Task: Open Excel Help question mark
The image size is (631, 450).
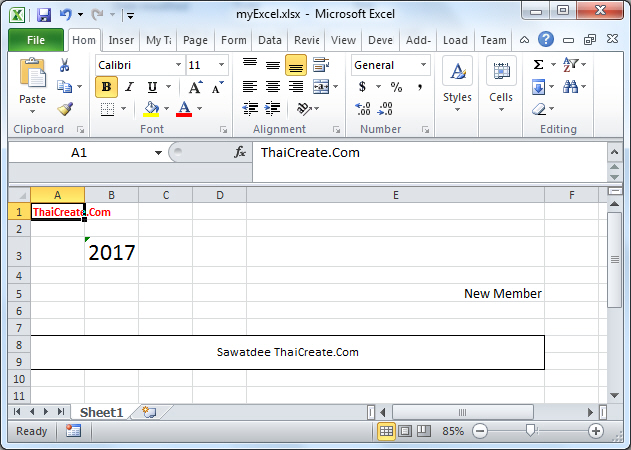Action: (x=546, y=39)
